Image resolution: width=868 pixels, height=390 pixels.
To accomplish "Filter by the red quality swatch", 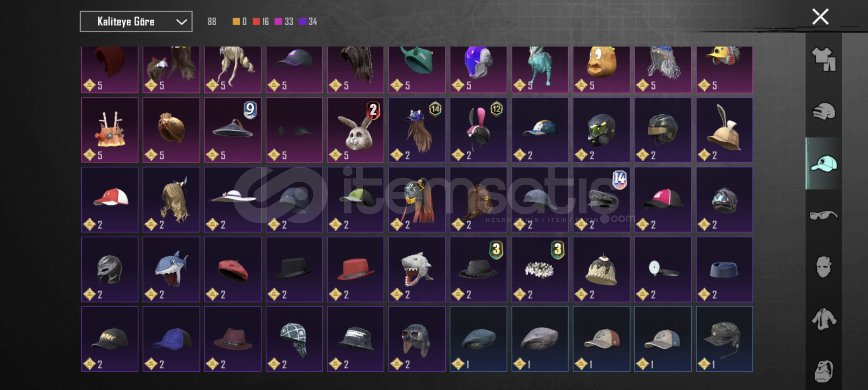I will 256,22.
